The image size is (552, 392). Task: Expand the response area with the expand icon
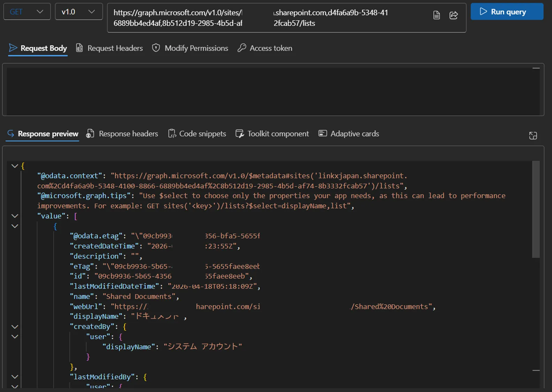pyautogui.click(x=533, y=136)
